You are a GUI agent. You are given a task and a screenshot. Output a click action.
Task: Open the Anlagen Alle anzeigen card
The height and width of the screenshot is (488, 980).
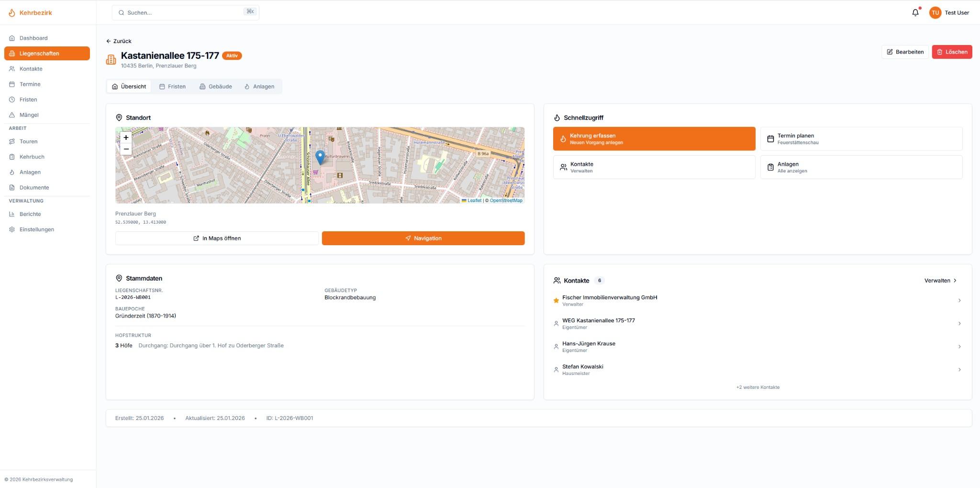coord(861,167)
